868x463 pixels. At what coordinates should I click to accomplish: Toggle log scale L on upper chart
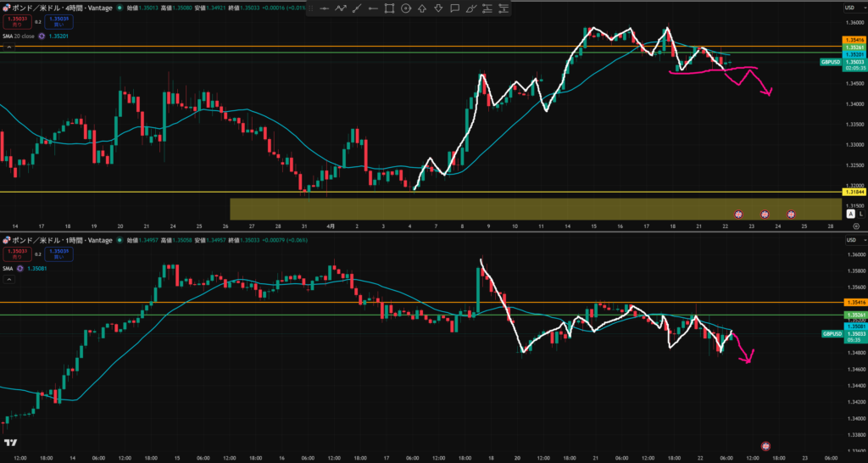[860, 215]
